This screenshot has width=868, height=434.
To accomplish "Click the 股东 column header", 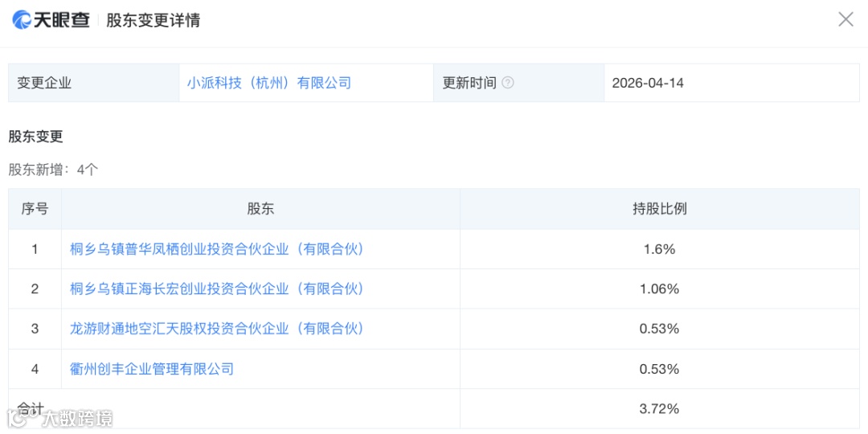I will [260, 209].
